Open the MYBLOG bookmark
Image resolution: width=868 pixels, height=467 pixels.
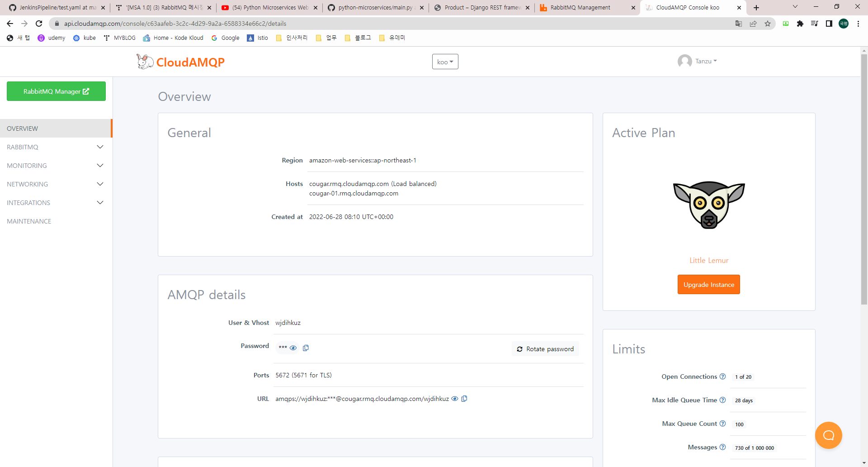tap(119, 38)
